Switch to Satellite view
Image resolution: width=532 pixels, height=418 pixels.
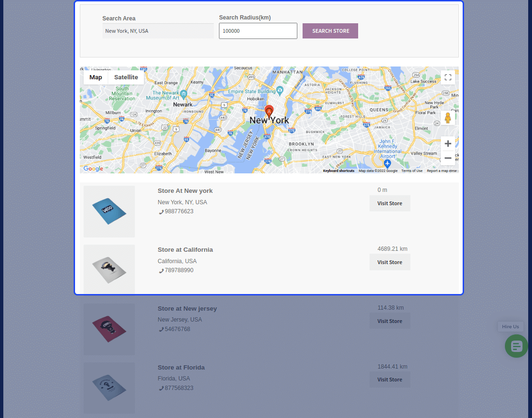click(x=126, y=77)
